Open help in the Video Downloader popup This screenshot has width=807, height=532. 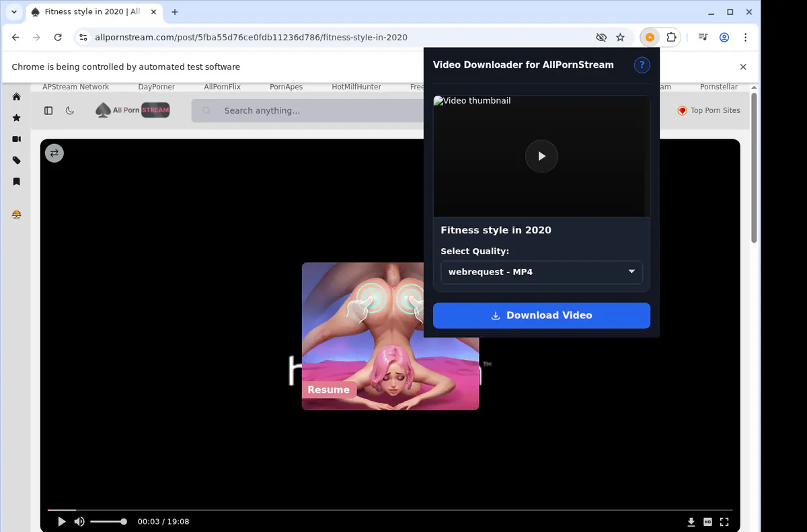click(642, 65)
